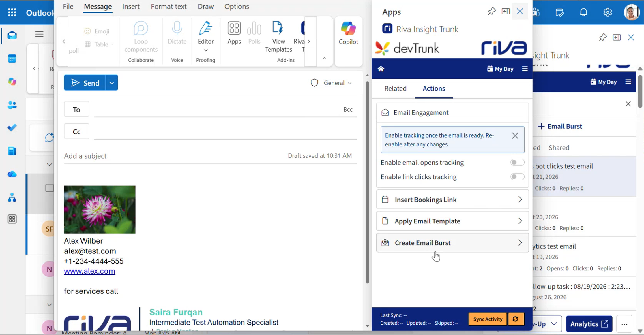Click Polls in the ribbon
Image resolution: width=644 pixels, height=335 pixels.
click(254, 33)
